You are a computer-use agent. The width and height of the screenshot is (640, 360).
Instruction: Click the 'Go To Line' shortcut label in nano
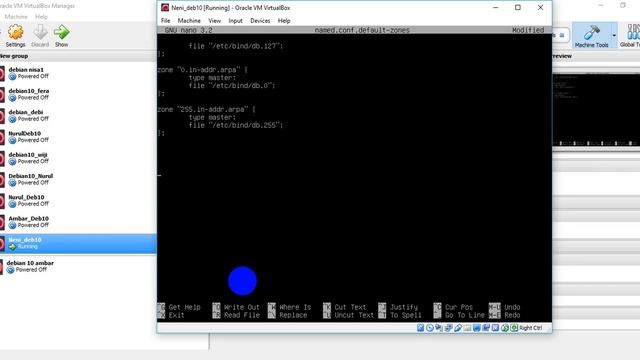[465, 315]
